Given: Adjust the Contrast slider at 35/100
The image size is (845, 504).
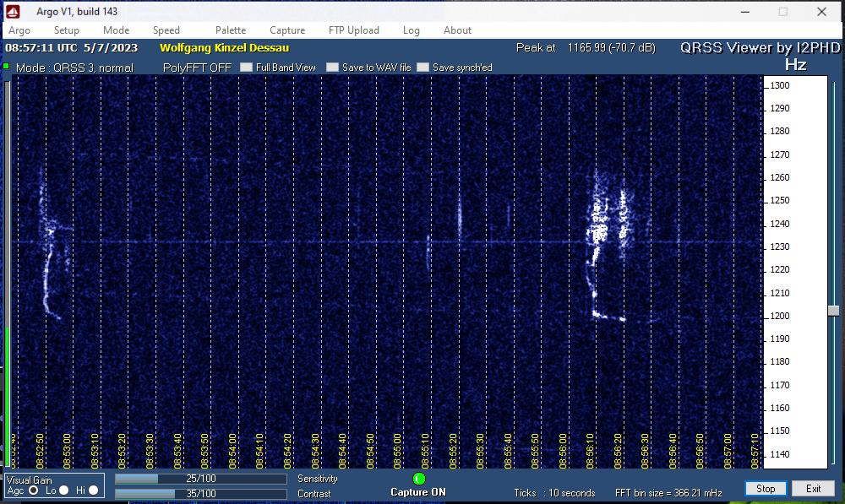Looking at the screenshot, I should (x=200, y=493).
